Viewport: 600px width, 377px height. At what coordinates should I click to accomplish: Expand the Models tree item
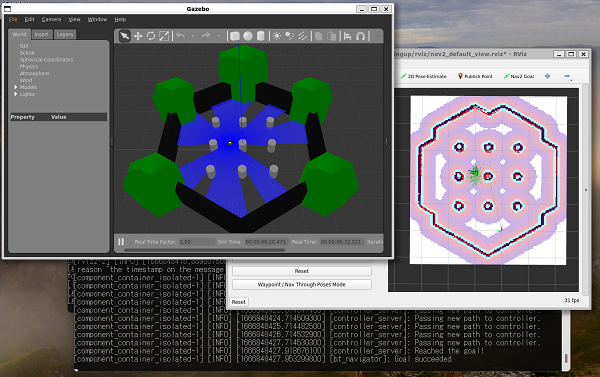click(16, 87)
